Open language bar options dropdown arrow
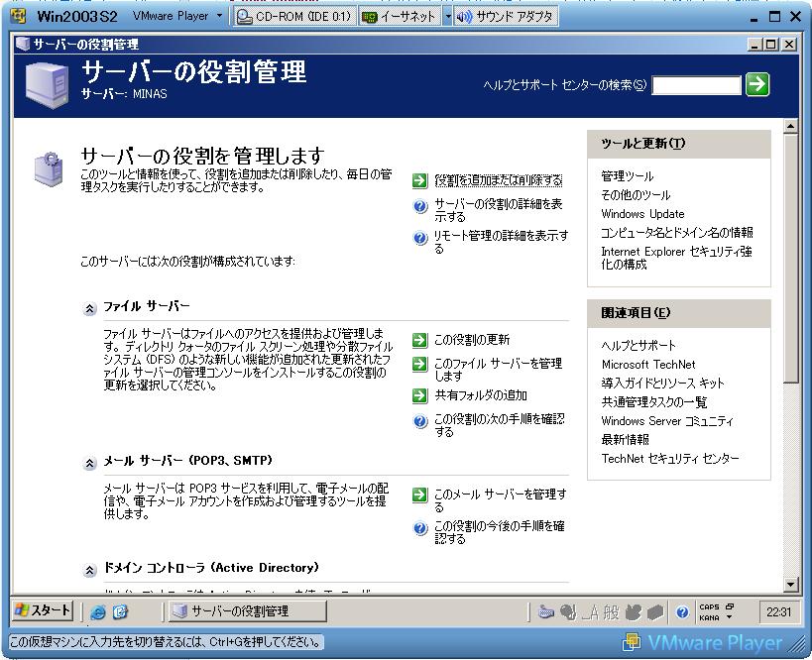 pyautogui.click(x=729, y=617)
